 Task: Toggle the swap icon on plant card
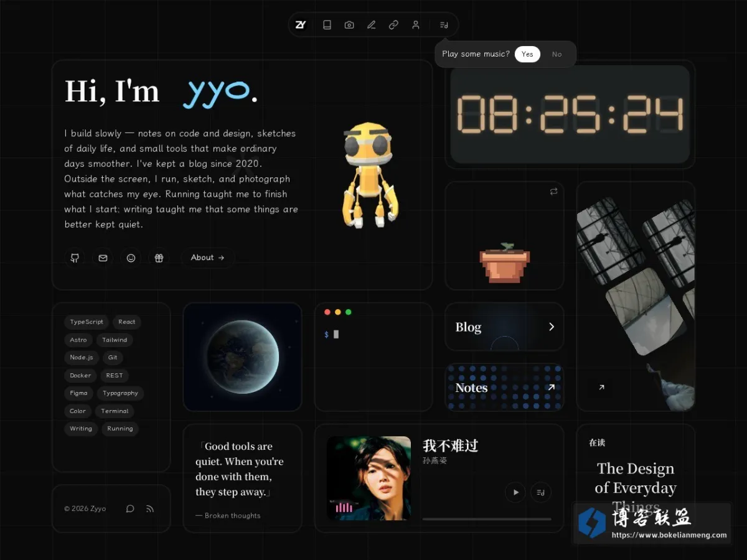pos(553,192)
